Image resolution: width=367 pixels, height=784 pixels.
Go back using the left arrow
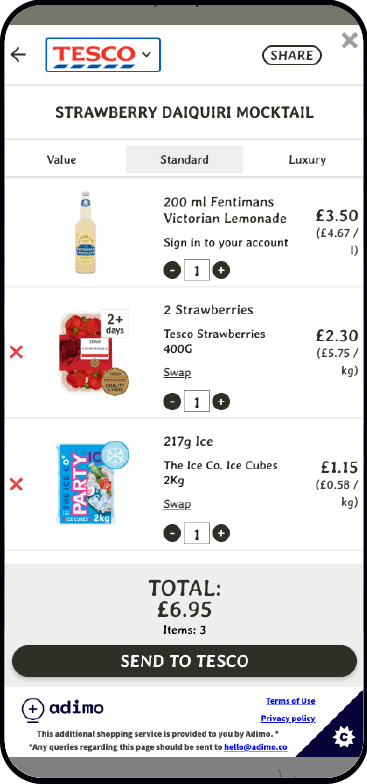pyautogui.click(x=18, y=54)
